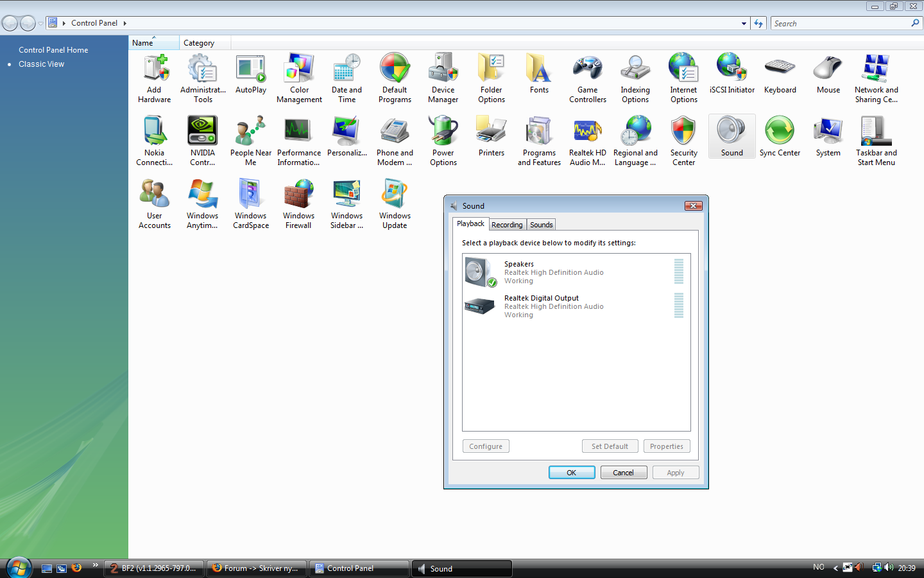This screenshot has width=924, height=578.
Task: Switch to BF2 taskbar window
Action: click(x=154, y=568)
